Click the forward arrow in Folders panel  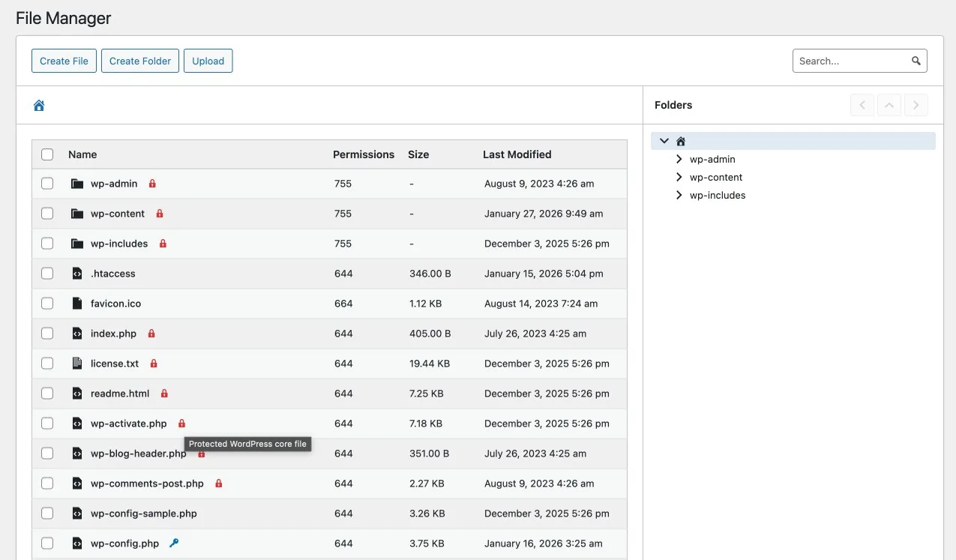point(916,105)
